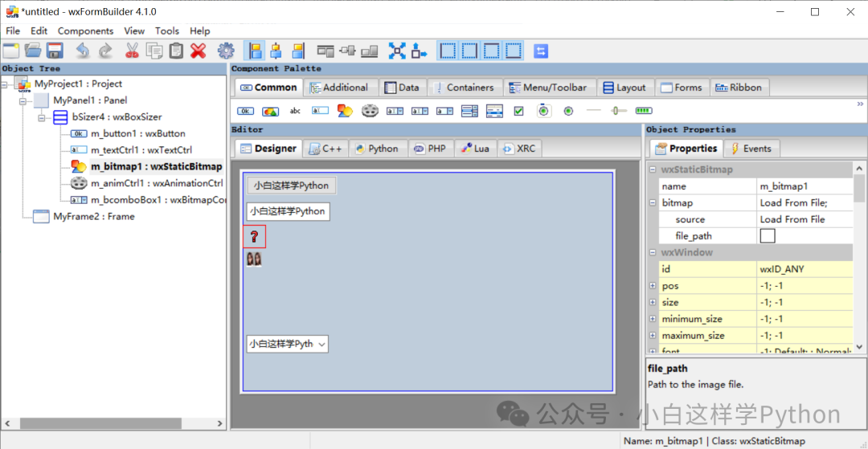868x449 pixels.
Task: Pick the wxRadioButton palette component
Action: coord(568,111)
